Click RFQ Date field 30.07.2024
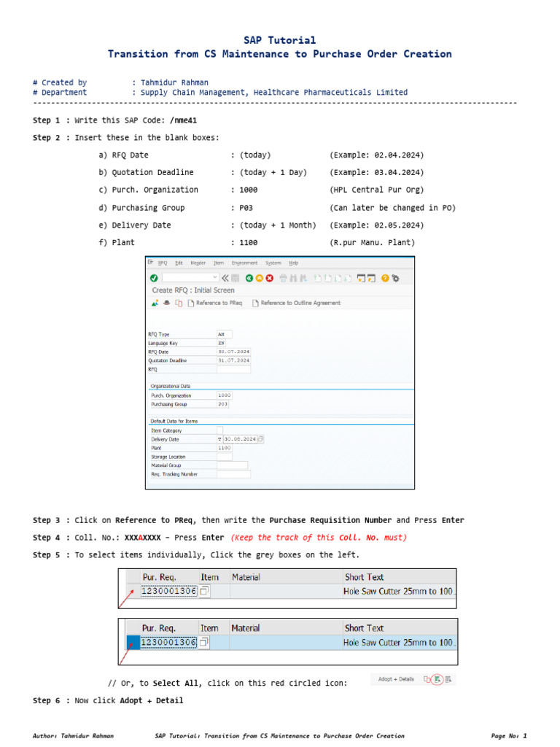 (234, 352)
